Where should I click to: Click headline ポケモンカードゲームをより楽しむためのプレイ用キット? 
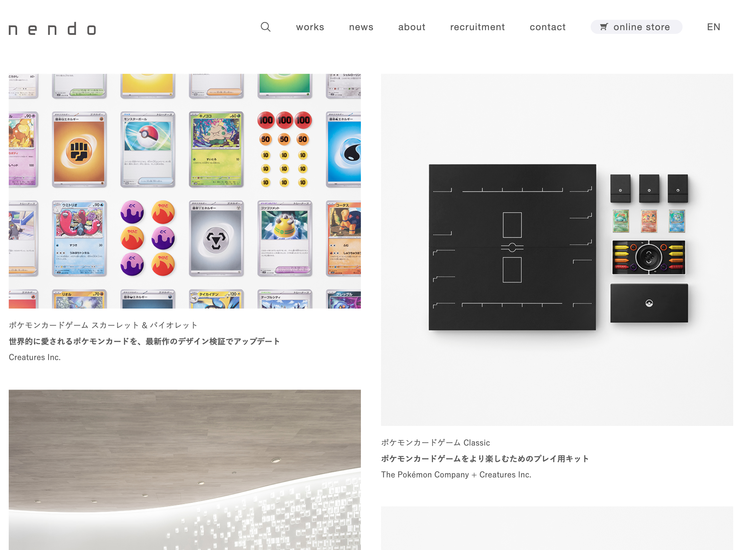point(485,459)
